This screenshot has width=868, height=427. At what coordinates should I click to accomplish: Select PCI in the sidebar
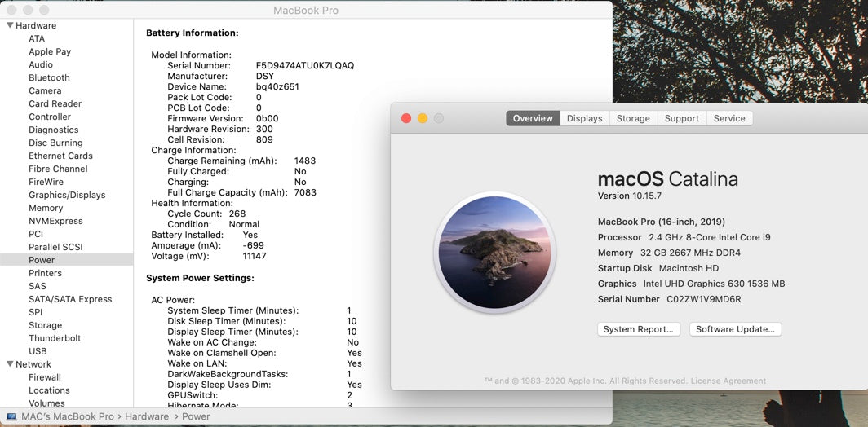36,234
